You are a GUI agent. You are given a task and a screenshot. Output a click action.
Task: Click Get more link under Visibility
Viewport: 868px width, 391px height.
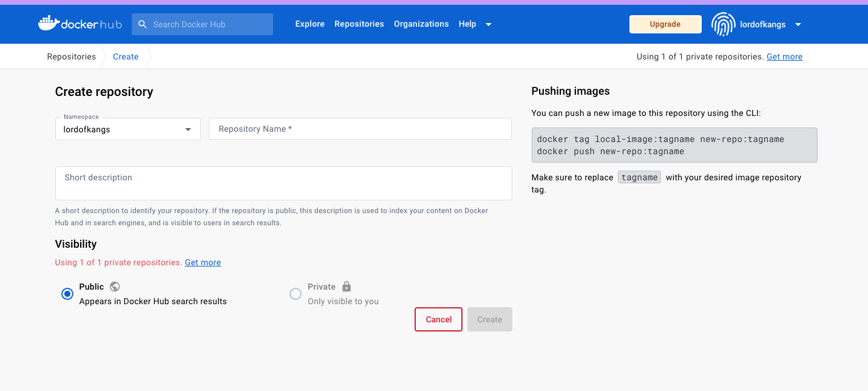tap(203, 262)
